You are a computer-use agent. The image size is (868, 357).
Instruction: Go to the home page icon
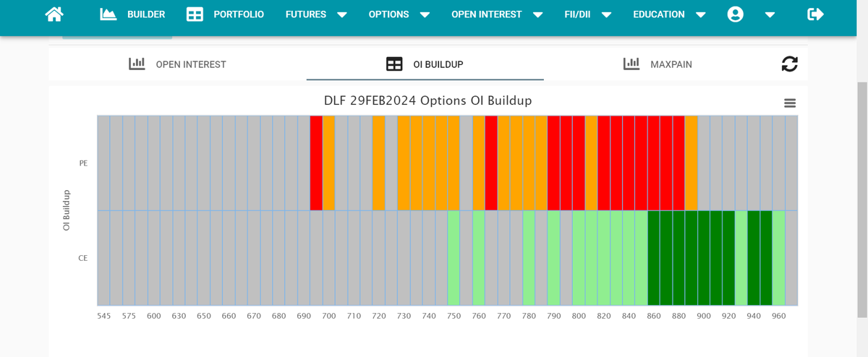[x=54, y=14]
